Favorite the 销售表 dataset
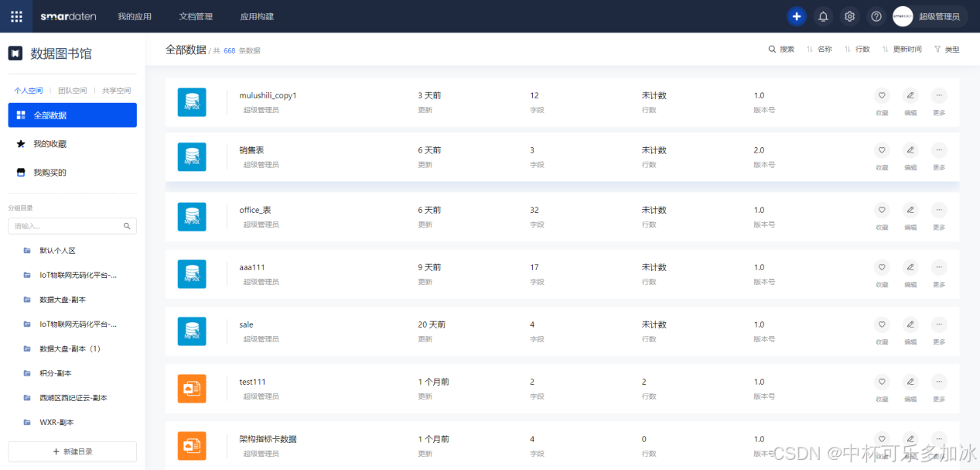The height and width of the screenshot is (470, 980). [x=882, y=150]
